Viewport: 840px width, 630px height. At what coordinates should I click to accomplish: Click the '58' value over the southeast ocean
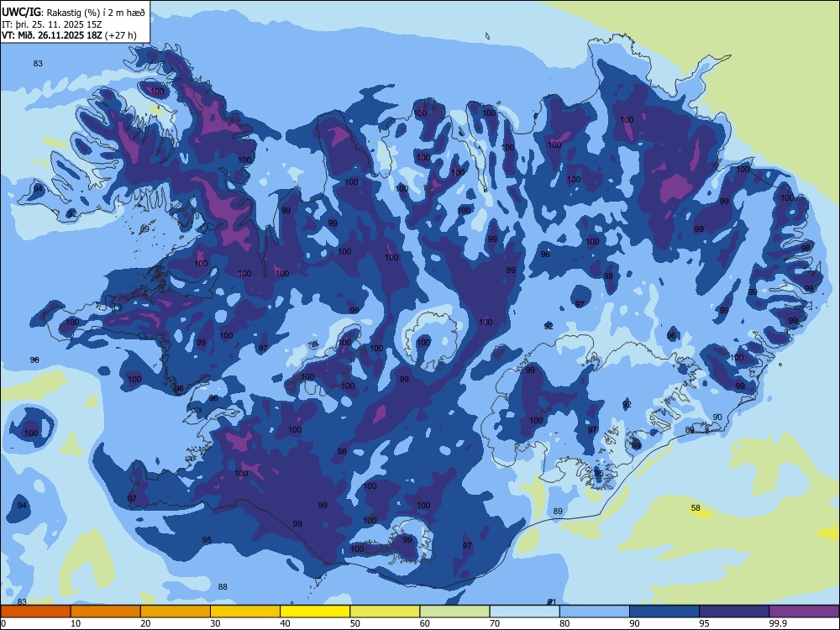696,508
